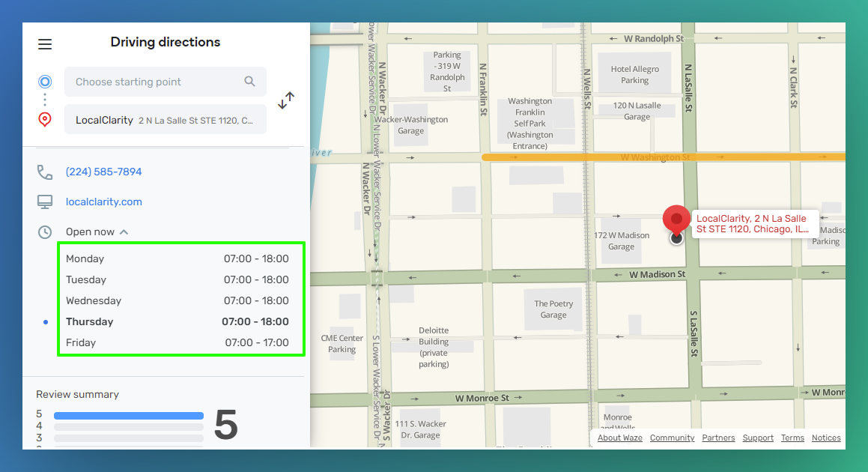868x472 pixels.
Task: Click the Tuesday hours row
Action: (x=177, y=279)
